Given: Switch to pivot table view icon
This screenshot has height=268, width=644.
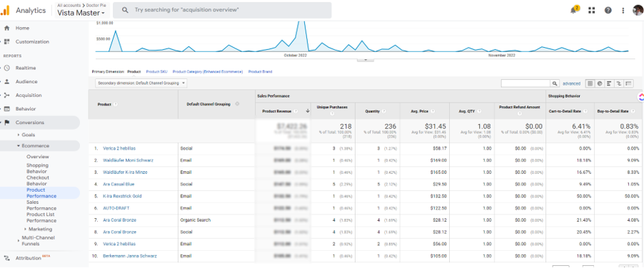Looking at the screenshot, I should [628, 83].
